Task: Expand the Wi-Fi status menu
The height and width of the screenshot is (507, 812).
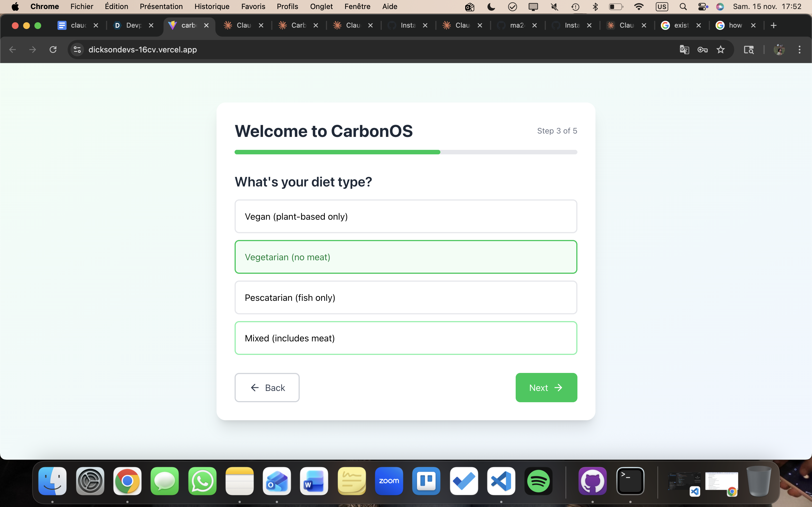Action: tap(639, 7)
